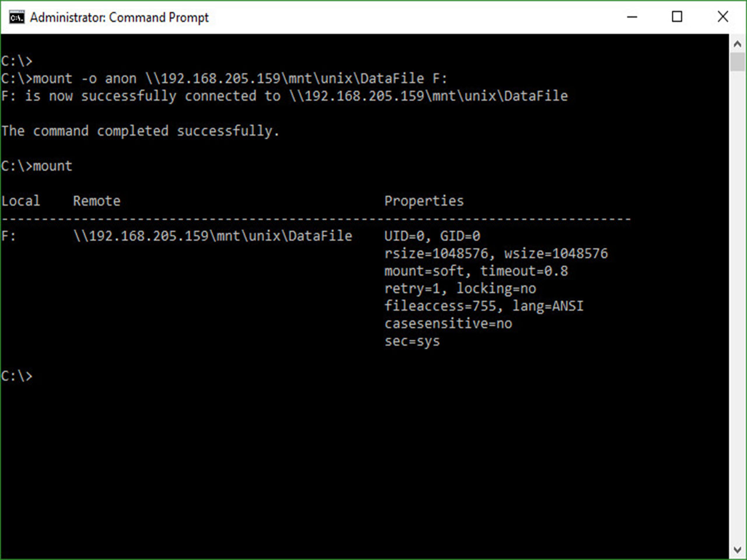Click the last empty C:\> prompt line

(x=17, y=376)
